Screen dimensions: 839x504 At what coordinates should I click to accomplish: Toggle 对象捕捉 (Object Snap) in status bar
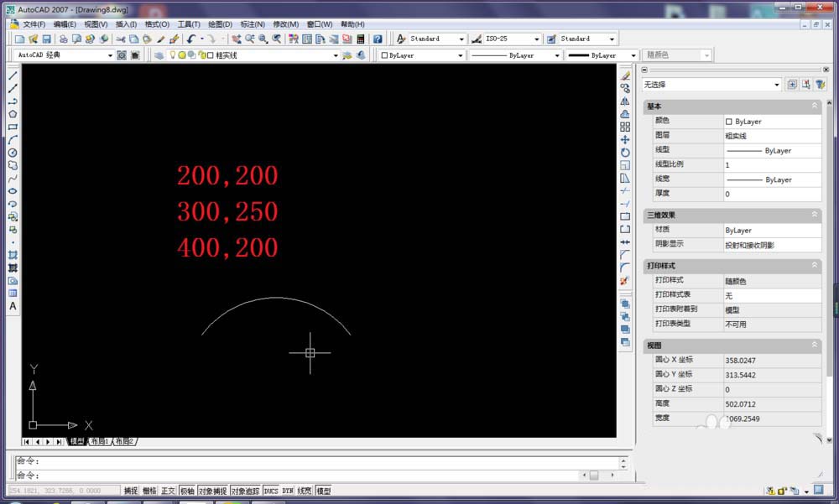click(x=212, y=491)
